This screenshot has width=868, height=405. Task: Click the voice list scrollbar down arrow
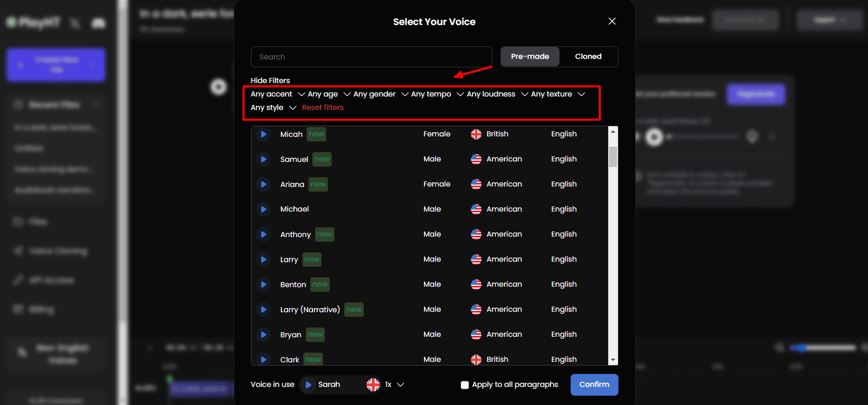click(x=613, y=360)
